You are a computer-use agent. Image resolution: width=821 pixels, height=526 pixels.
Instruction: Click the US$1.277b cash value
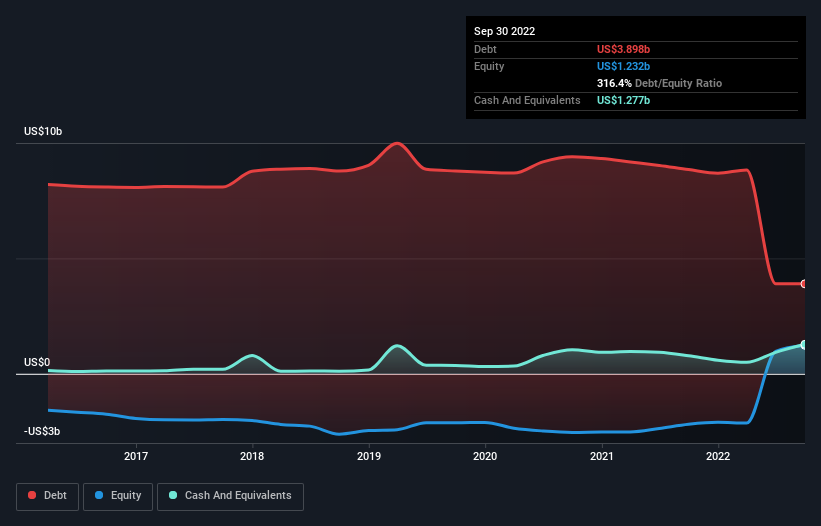(623, 100)
